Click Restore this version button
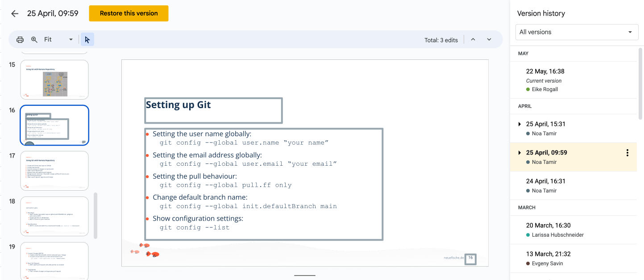The image size is (644, 280). 129,13
